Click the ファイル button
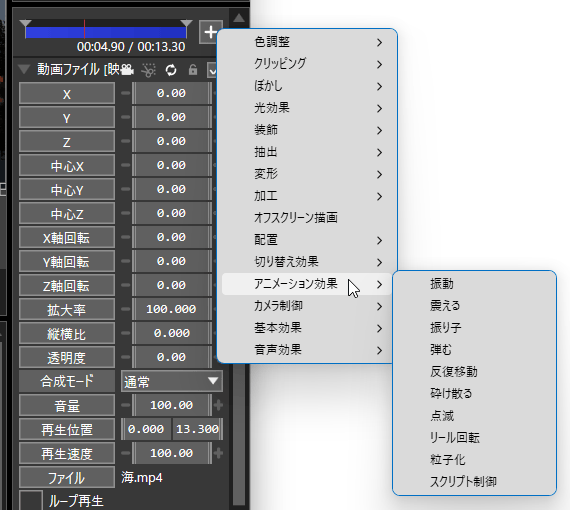 (x=67, y=477)
